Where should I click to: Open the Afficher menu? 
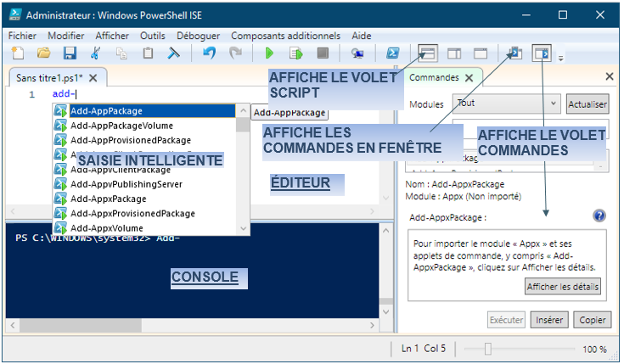point(112,36)
